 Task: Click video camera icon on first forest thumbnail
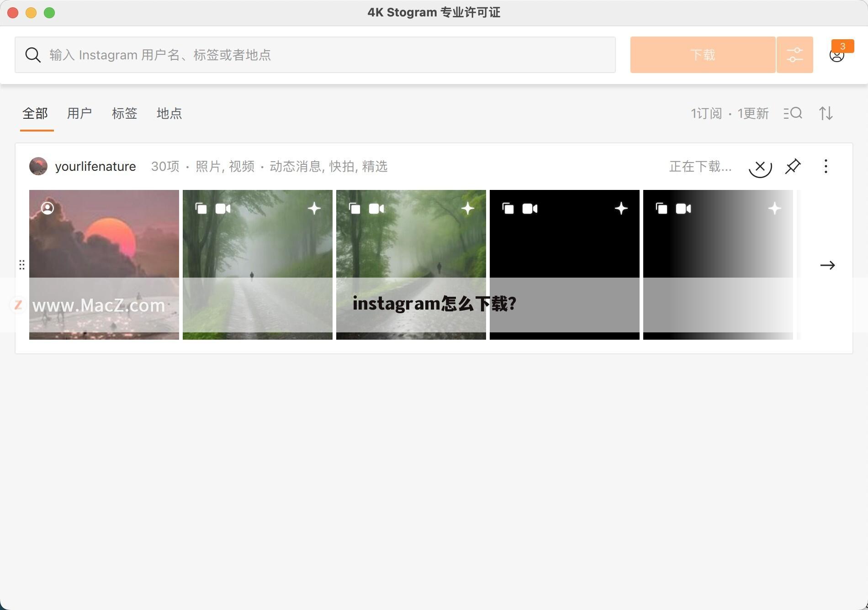click(x=223, y=209)
